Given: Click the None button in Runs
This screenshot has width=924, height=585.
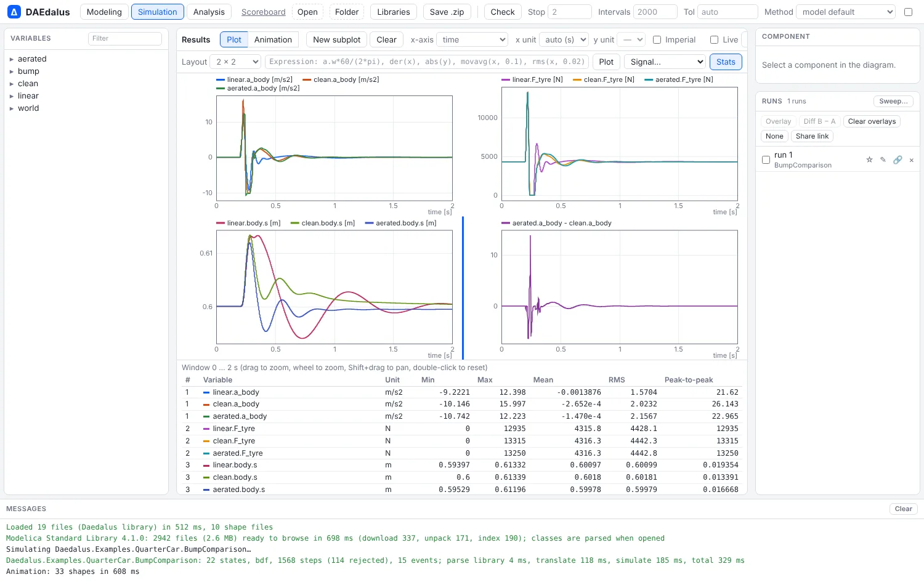Looking at the screenshot, I should (774, 136).
